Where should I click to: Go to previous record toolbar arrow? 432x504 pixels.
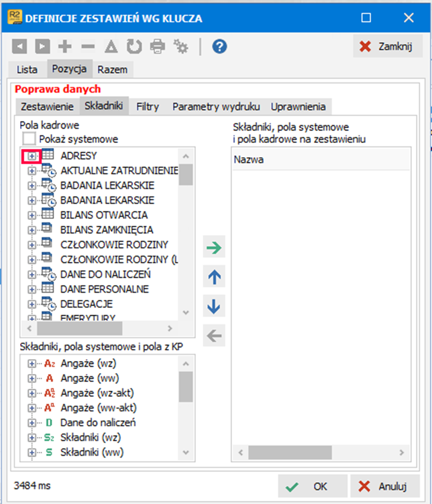(20, 47)
